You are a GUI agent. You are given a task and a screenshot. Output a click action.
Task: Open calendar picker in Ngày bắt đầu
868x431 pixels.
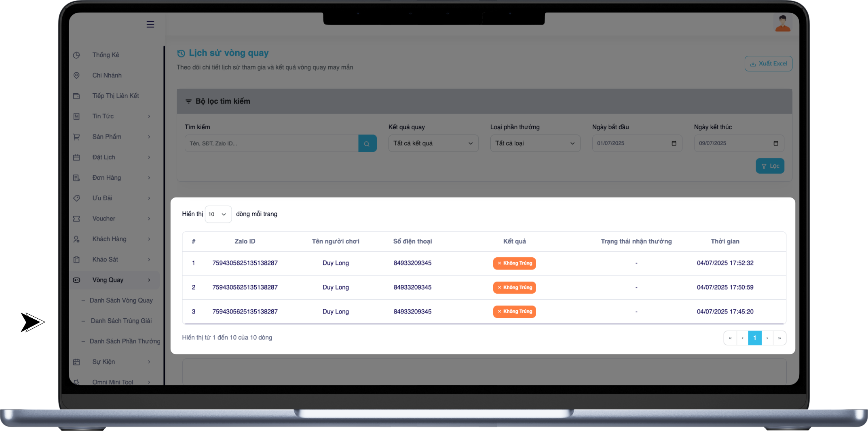674,143
